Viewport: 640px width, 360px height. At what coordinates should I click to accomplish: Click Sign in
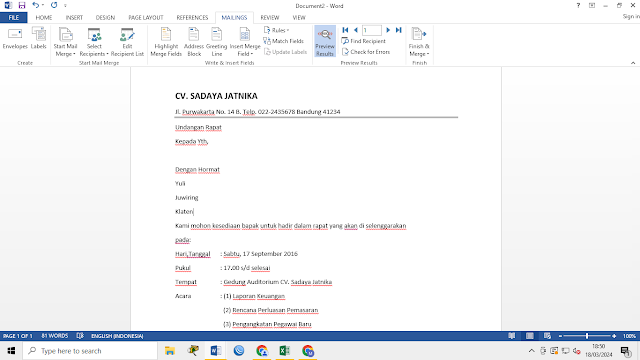631,16
